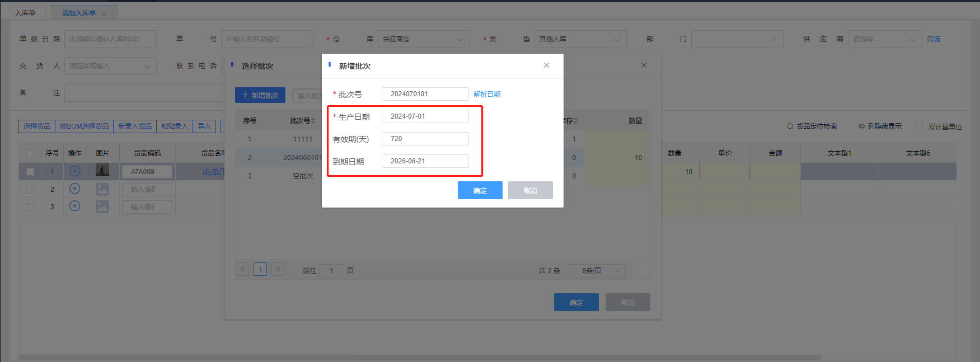Click the 按BOM选择货品 tab button

coord(84,126)
